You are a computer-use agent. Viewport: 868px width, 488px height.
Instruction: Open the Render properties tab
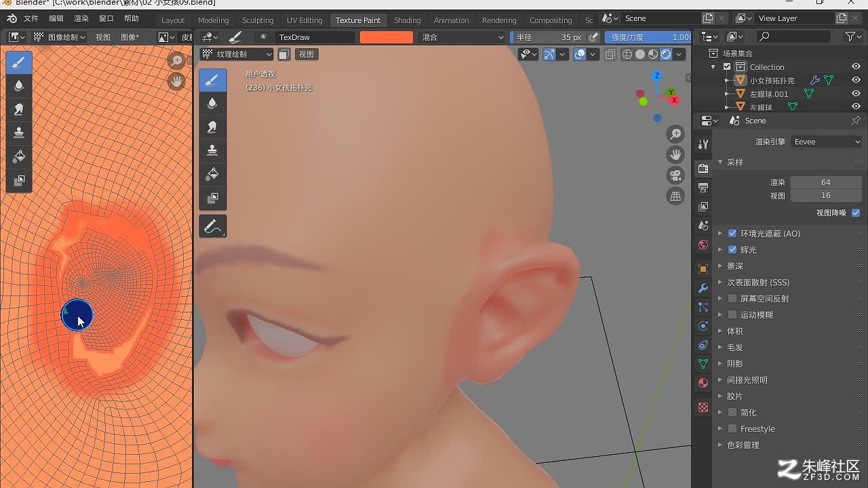[703, 168]
